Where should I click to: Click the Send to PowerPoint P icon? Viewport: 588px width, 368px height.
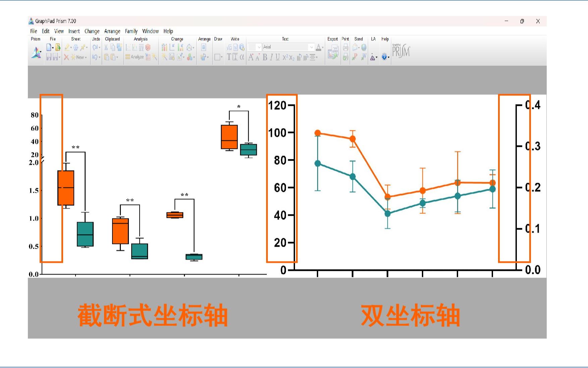pyautogui.click(x=354, y=57)
